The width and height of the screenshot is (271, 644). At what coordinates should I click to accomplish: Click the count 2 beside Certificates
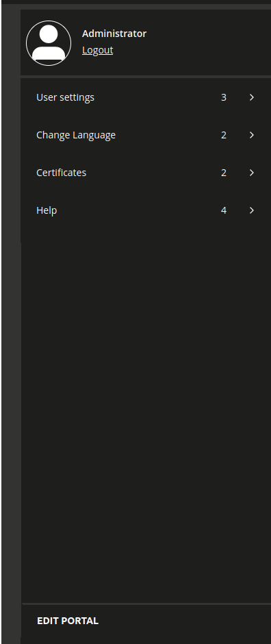click(224, 173)
